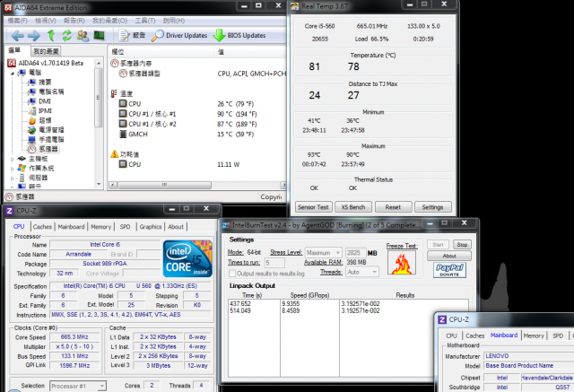
Task: Select 手提電腦 portable computer tree item
Action: point(46,139)
